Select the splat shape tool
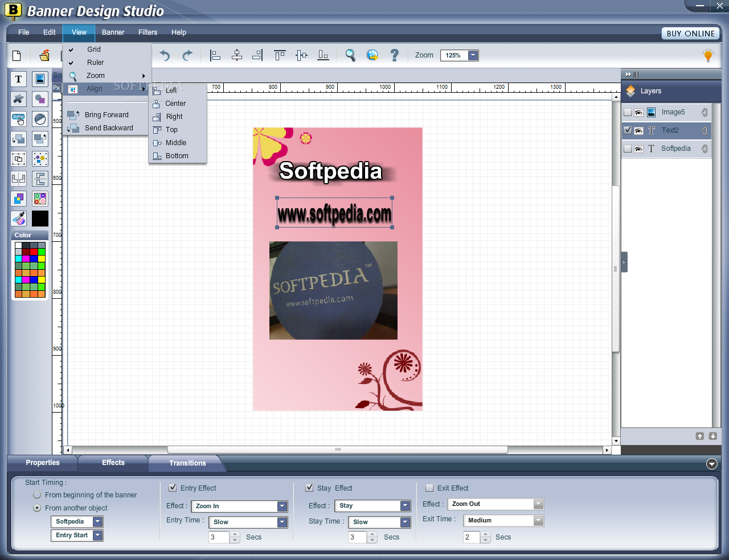The image size is (729, 560). pyautogui.click(x=19, y=99)
